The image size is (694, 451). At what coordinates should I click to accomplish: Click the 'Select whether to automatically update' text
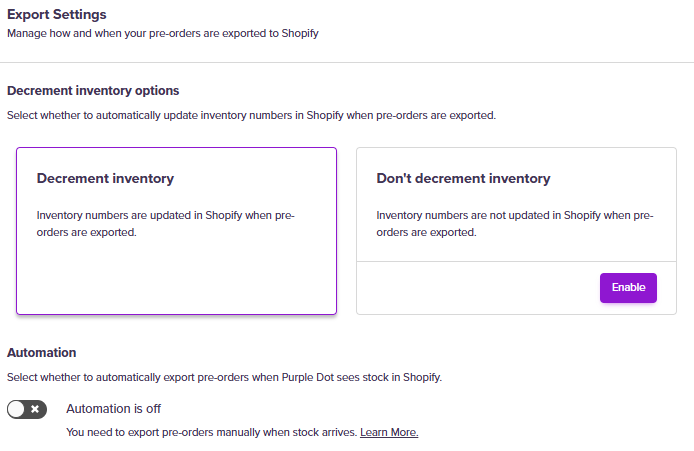point(251,115)
